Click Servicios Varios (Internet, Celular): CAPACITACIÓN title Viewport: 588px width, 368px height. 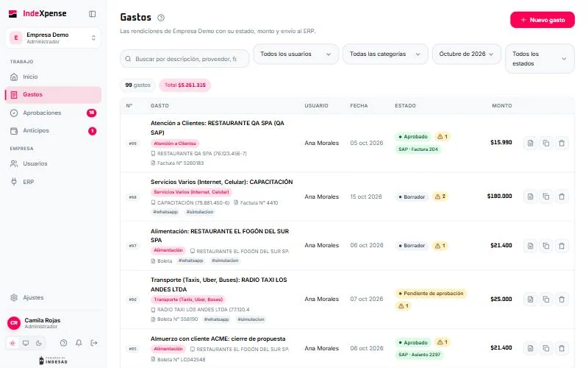click(x=222, y=182)
